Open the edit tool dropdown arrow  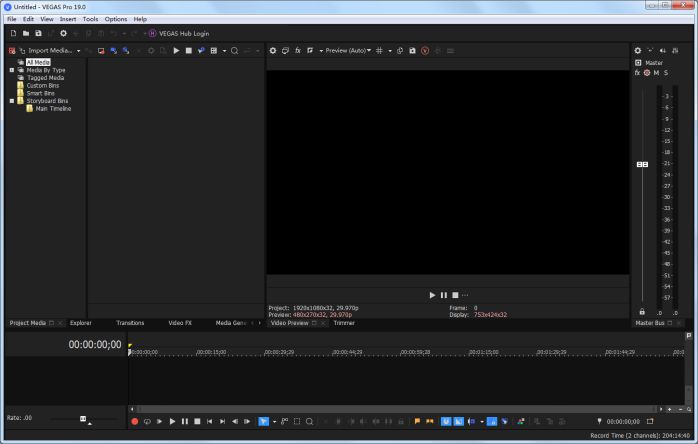[274, 421]
